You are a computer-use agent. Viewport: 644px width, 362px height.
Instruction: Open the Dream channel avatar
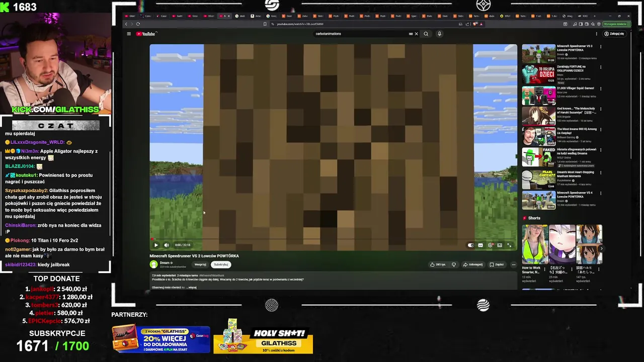pyautogui.click(x=153, y=264)
